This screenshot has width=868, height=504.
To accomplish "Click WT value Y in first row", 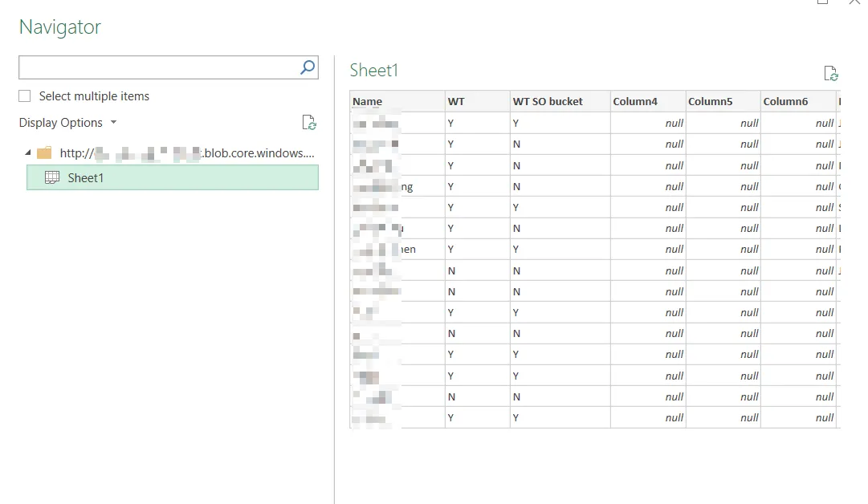I will click(478, 123).
